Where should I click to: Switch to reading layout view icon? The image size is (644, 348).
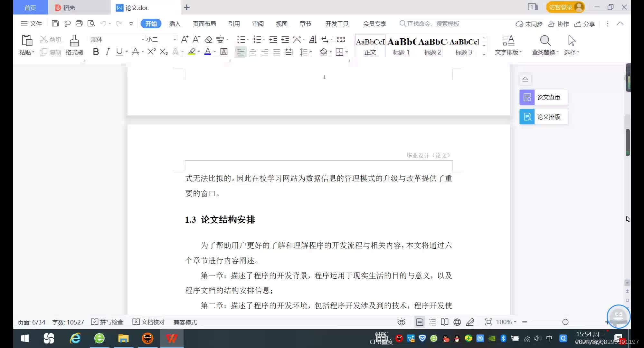445,322
